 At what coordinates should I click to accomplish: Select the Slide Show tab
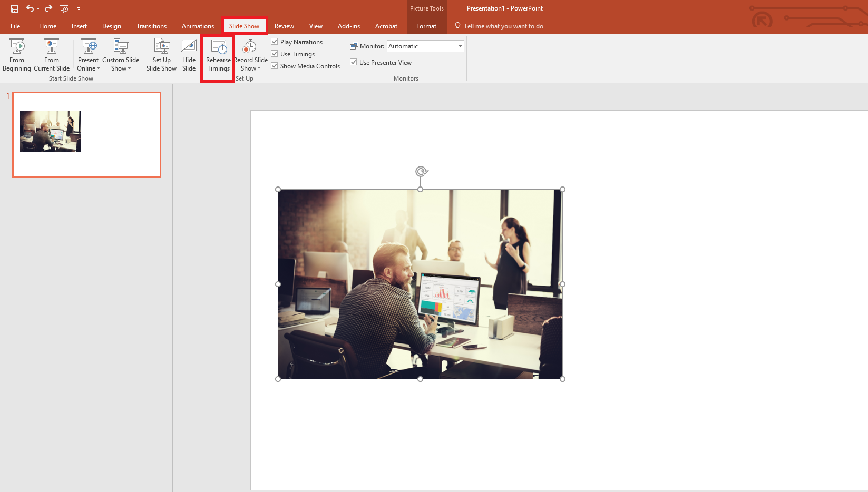tap(244, 26)
